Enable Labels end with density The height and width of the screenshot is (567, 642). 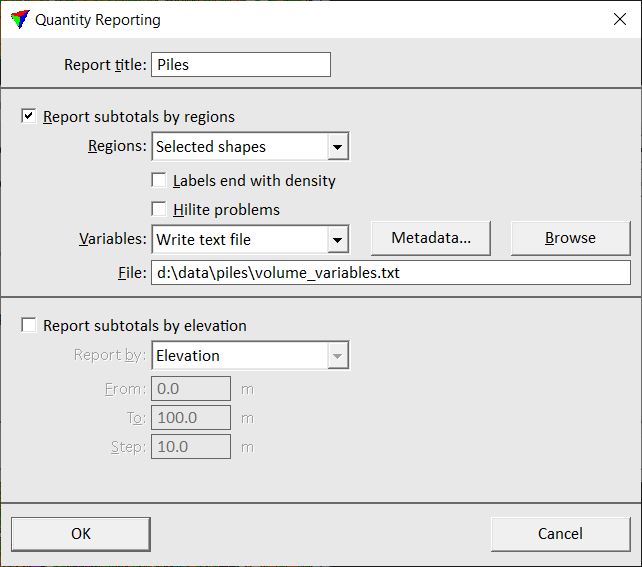coord(158,180)
